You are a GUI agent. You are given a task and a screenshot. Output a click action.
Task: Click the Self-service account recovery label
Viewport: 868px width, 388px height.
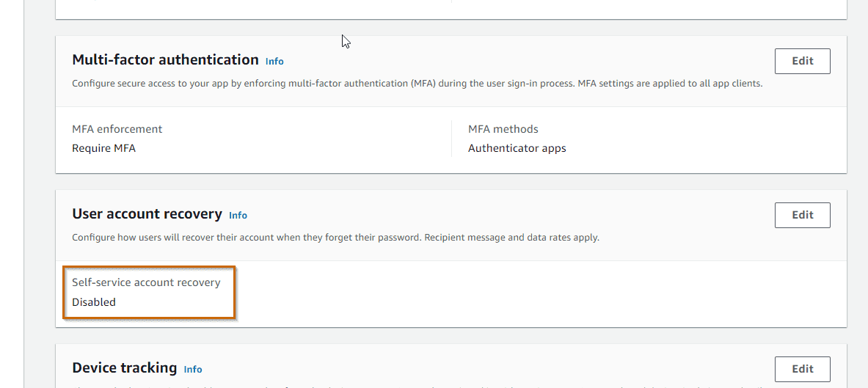pyautogui.click(x=146, y=282)
